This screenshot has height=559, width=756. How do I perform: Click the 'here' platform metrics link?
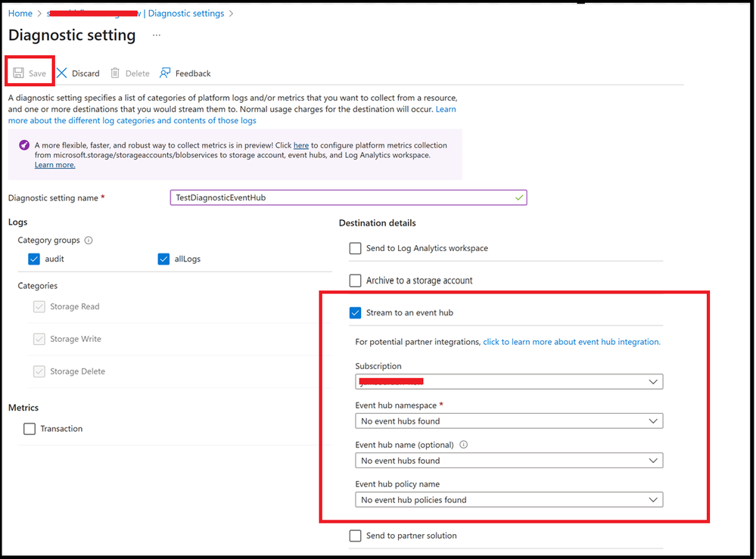[x=301, y=145]
